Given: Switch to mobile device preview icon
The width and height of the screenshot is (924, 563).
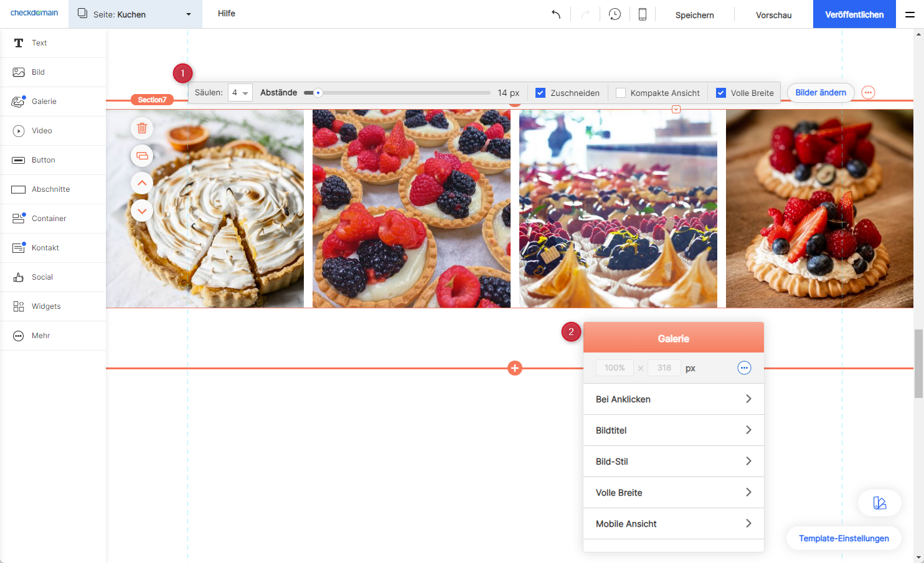Looking at the screenshot, I should pos(642,14).
